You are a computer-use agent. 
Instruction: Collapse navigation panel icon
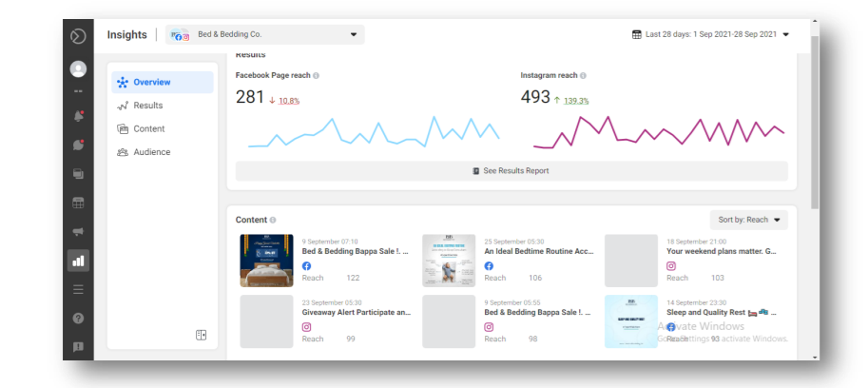click(x=201, y=335)
